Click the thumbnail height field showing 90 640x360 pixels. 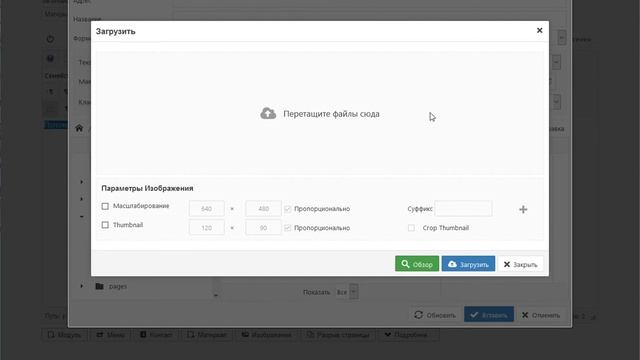pos(263,228)
